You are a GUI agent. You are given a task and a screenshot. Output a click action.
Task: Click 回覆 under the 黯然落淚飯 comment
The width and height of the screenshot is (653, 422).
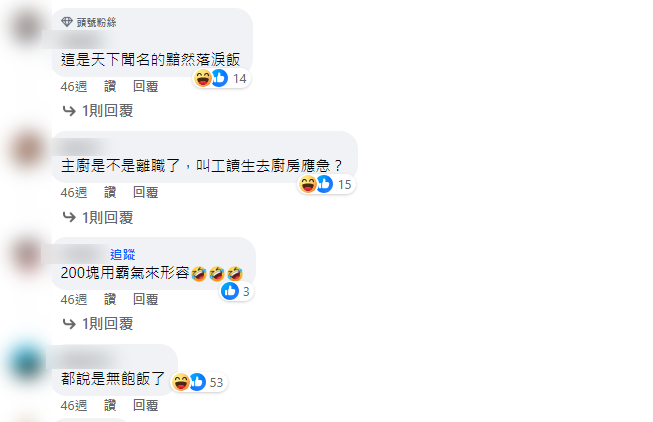point(145,87)
